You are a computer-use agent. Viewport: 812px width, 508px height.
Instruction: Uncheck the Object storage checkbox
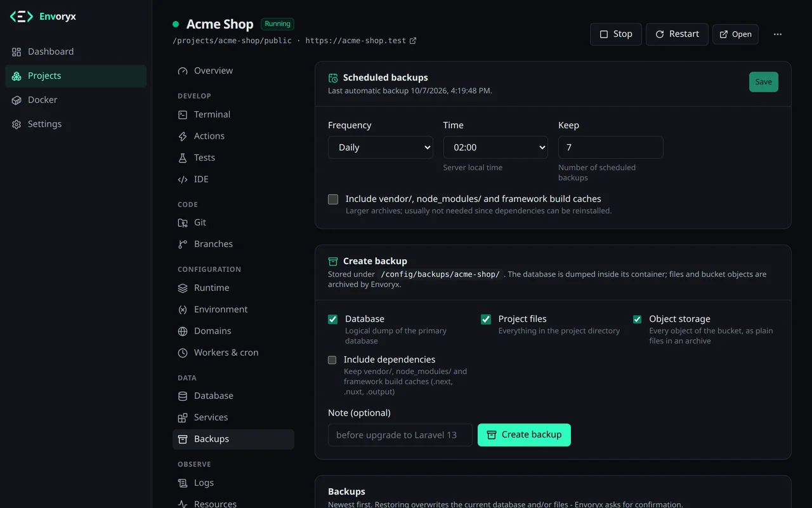637,319
